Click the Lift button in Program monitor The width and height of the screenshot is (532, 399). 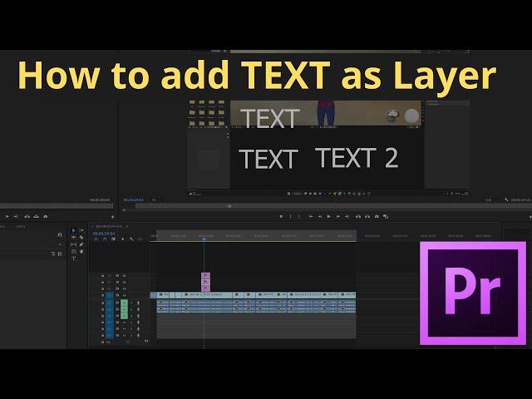pyautogui.click(x=358, y=216)
